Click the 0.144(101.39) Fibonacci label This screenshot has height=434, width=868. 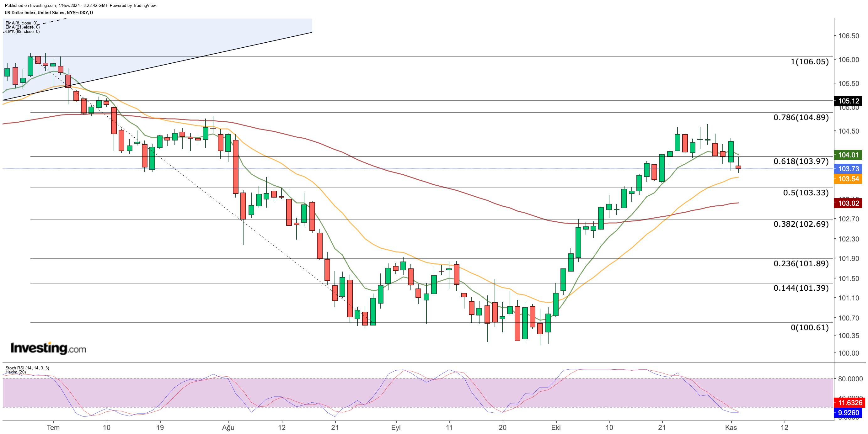pos(801,288)
